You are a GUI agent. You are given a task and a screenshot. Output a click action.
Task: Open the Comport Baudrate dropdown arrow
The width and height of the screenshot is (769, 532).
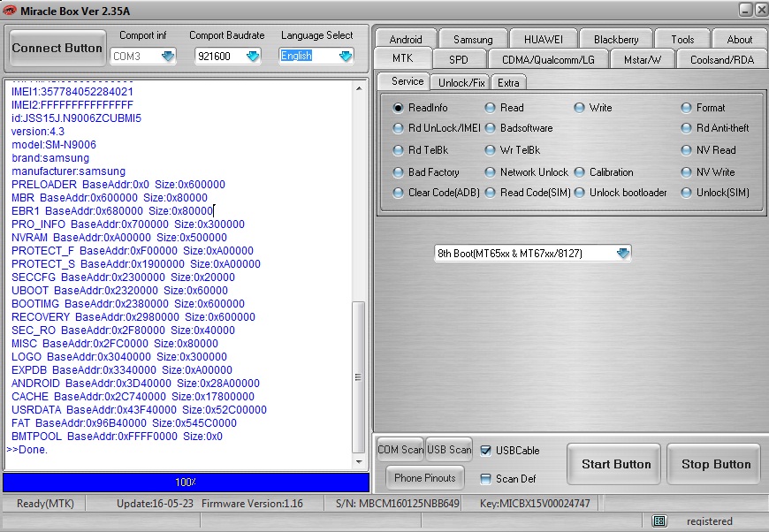point(253,56)
